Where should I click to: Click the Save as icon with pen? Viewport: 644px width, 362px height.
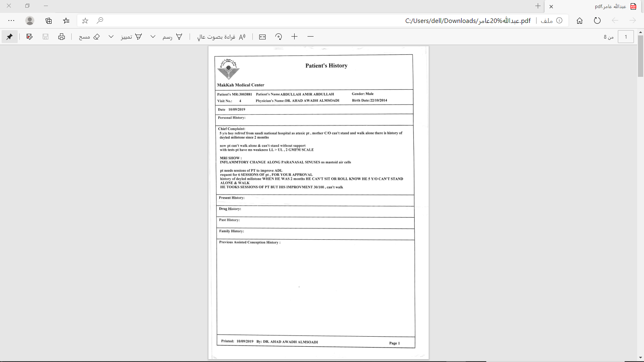tap(29, 37)
